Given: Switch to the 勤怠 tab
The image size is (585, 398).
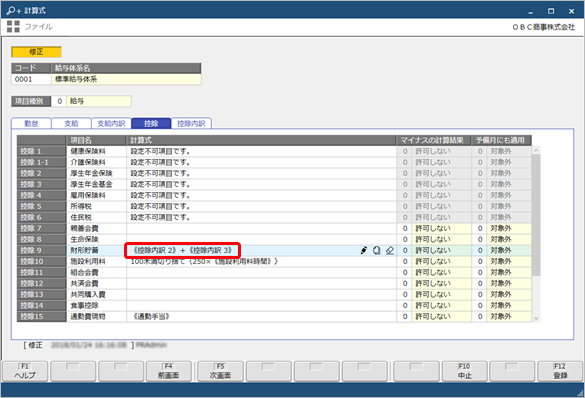Looking at the screenshot, I should (x=31, y=123).
